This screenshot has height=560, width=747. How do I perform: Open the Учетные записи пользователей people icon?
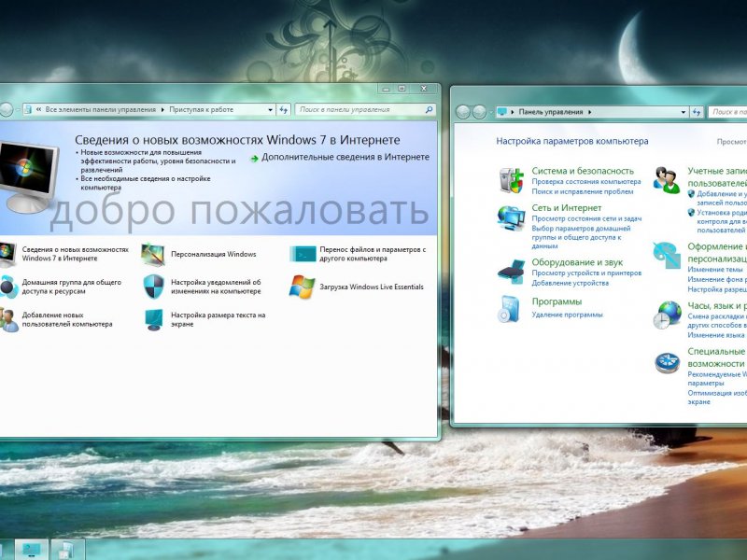(667, 180)
